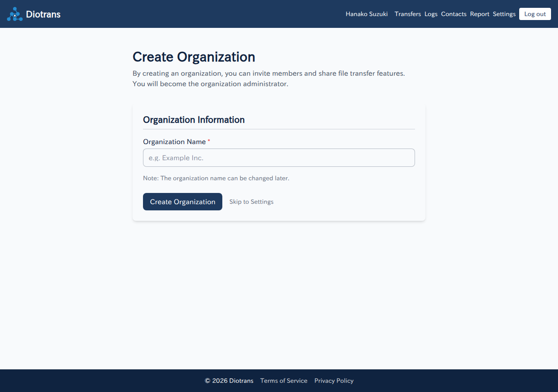This screenshot has height=392, width=558.
Task: View the Report page
Action: tap(480, 14)
